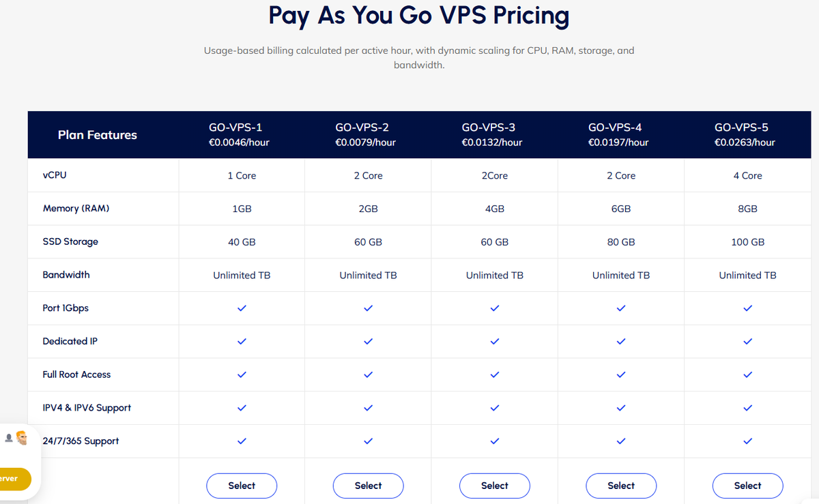Click GO-VPS-5 Port 1Gbps checkmark
819x504 pixels.
click(x=747, y=308)
